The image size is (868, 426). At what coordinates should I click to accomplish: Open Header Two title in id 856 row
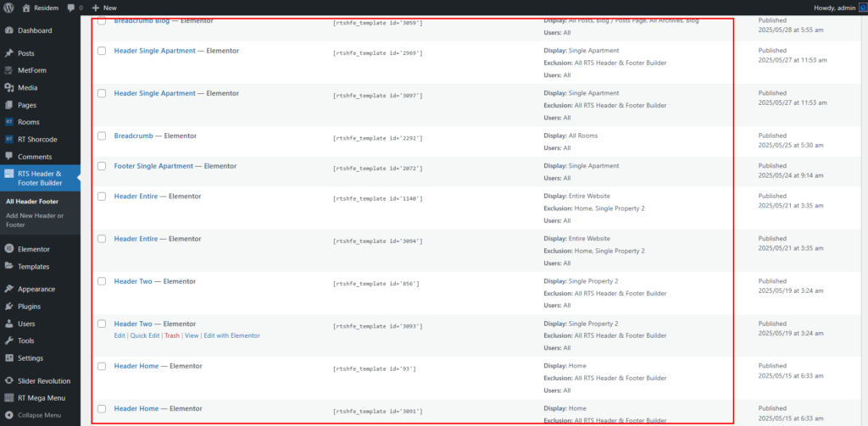pyautogui.click(x=133, y=281)
